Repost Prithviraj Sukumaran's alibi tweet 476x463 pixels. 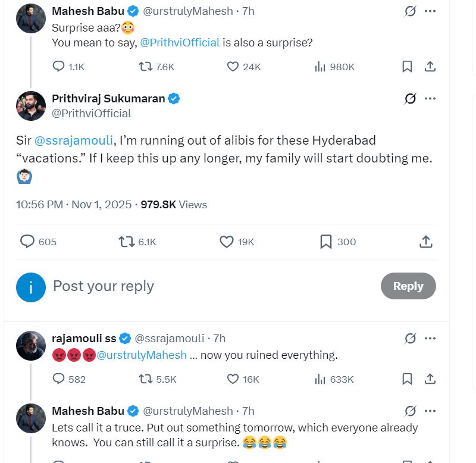click(x=127, y=242)
